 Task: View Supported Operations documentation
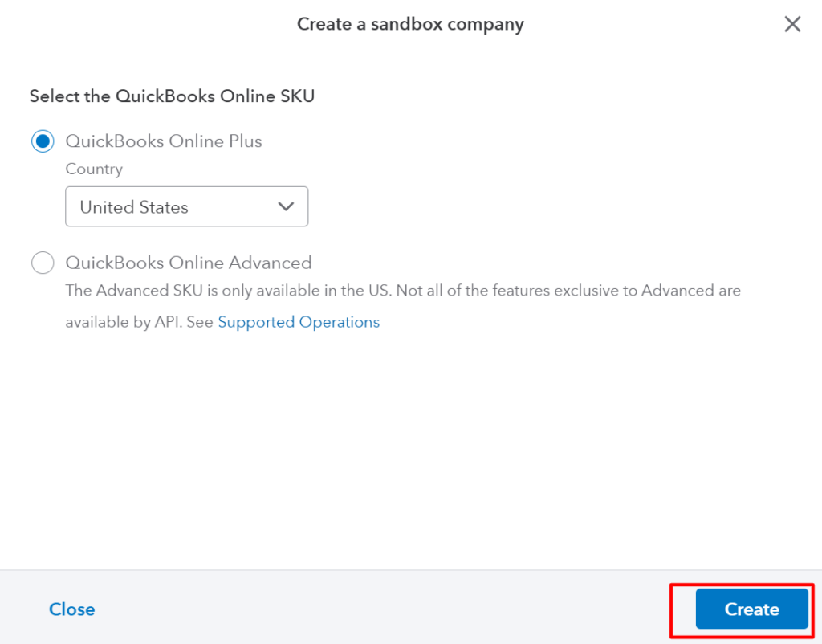pyautogui.click(x=298, y=321)
